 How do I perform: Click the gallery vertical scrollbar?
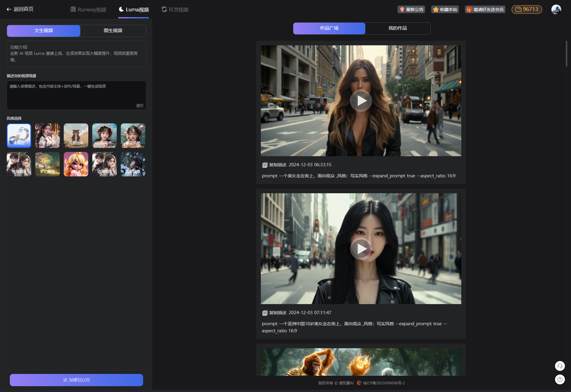[x=566, y=54]
